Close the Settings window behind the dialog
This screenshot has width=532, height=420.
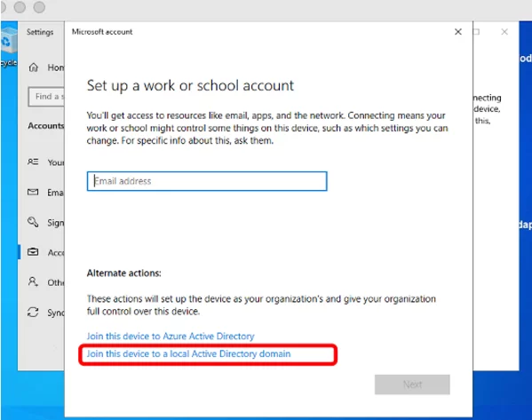[504, 32]
